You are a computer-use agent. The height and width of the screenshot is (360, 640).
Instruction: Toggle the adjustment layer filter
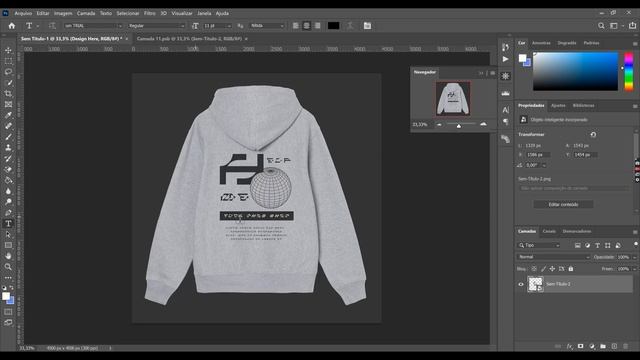click(588, 245)
